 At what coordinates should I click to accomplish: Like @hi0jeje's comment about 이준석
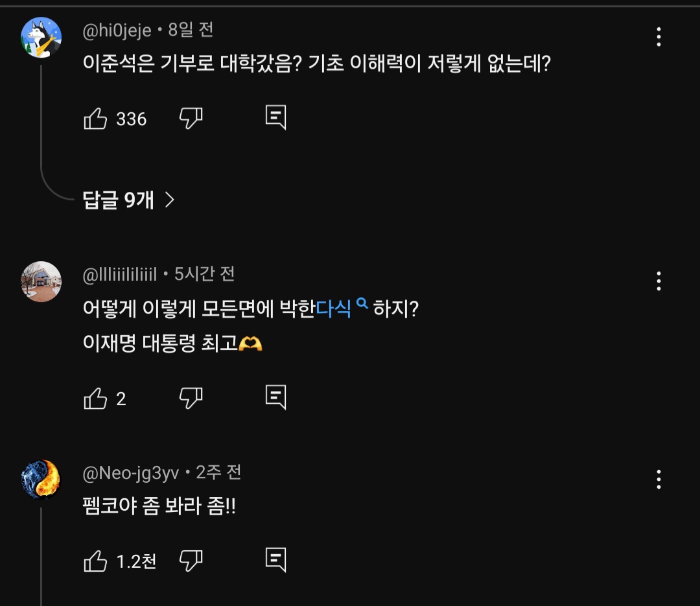[x=96, y=119]
